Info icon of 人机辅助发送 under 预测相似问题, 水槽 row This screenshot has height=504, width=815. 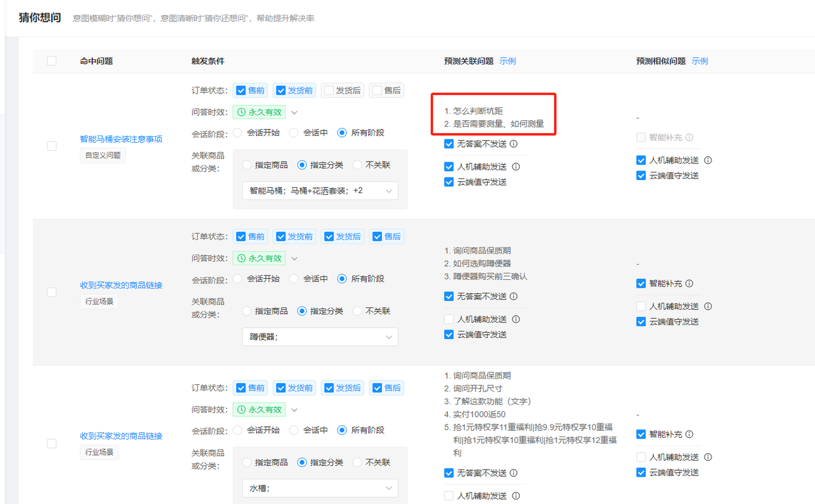[708, 458]
